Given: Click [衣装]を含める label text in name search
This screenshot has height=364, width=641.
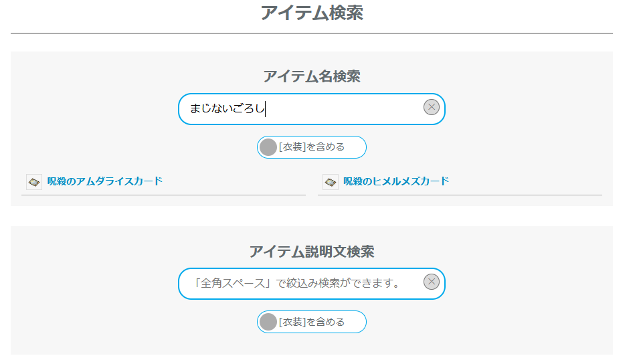Looking at the screenshot, I should click(312, 147).
